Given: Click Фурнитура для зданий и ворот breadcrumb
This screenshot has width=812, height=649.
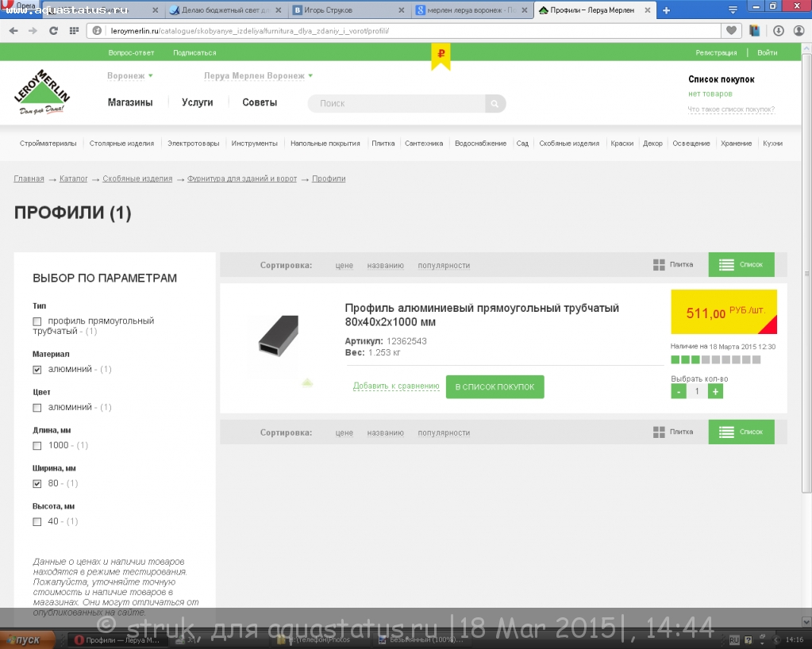Looking at the screenshot, I should click(x=242, y=179).
